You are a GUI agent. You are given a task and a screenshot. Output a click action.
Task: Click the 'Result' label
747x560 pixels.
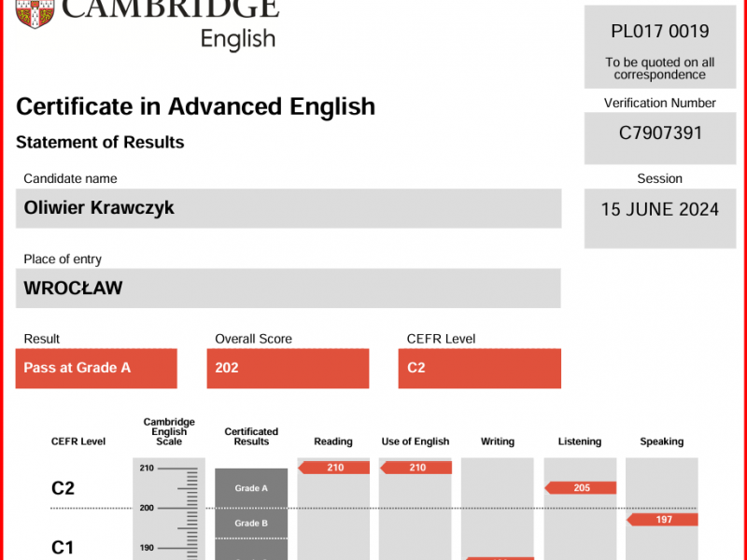click(42, 339)
